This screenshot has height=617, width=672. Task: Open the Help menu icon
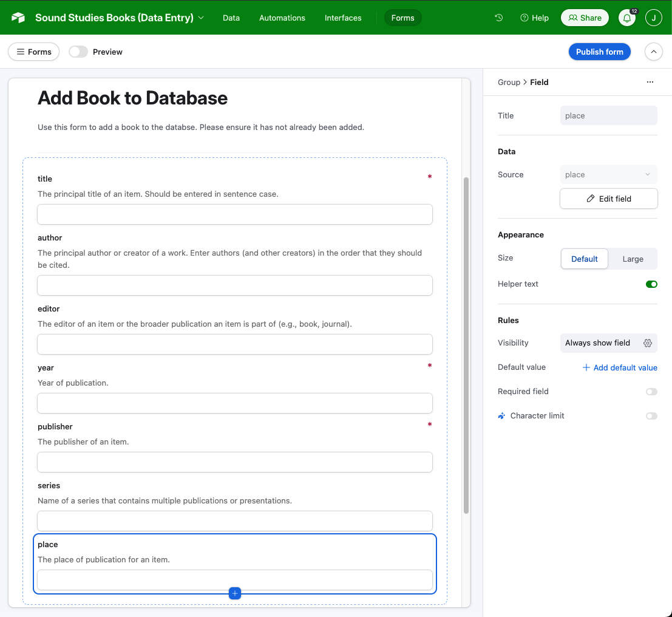pos(523,18)
